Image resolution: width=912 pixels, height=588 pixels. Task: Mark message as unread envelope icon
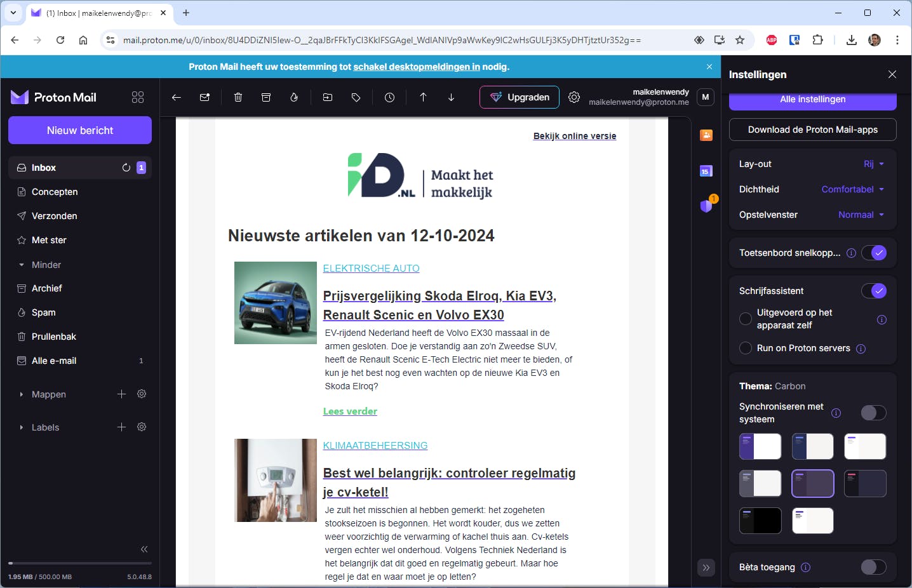coord(205,97)
